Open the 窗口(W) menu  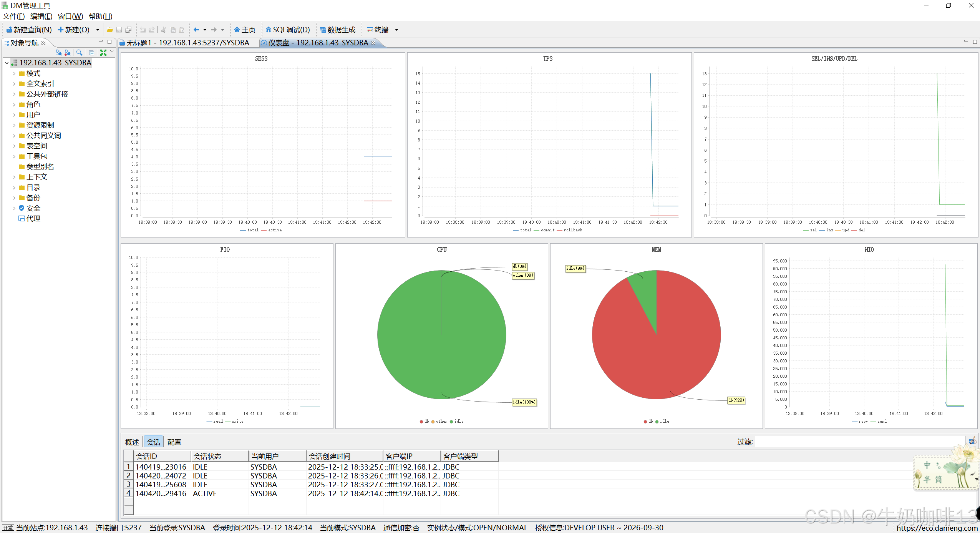[x=70, y=16]
